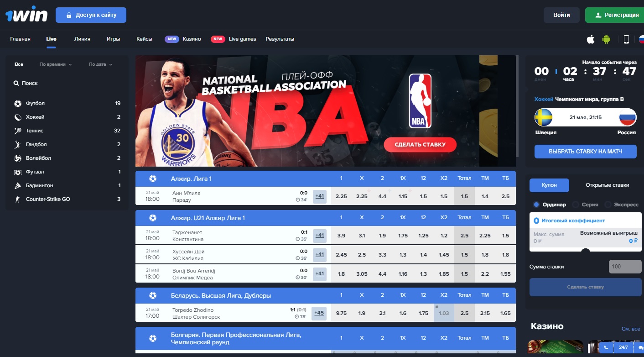
Task: Click the NBA logo on the banner
Action: (x=420, y=101)
